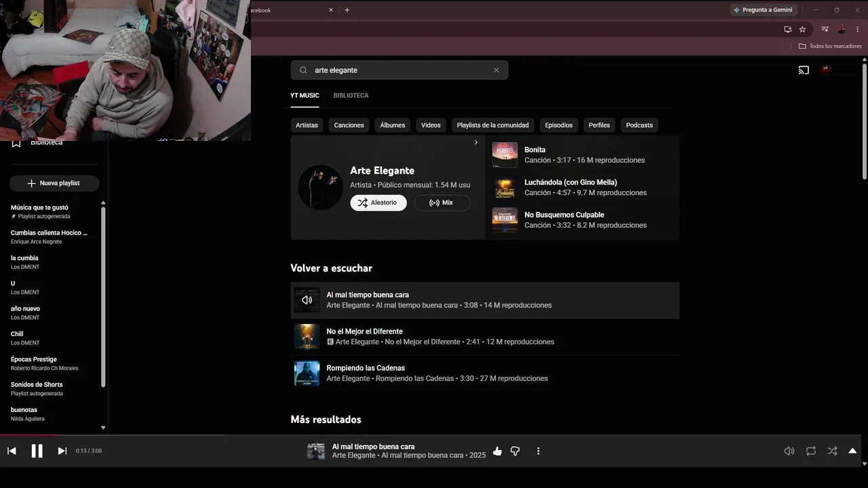Filter results by Canciones
This screenshot has width=868, height=488.
[x=349, y=125]
